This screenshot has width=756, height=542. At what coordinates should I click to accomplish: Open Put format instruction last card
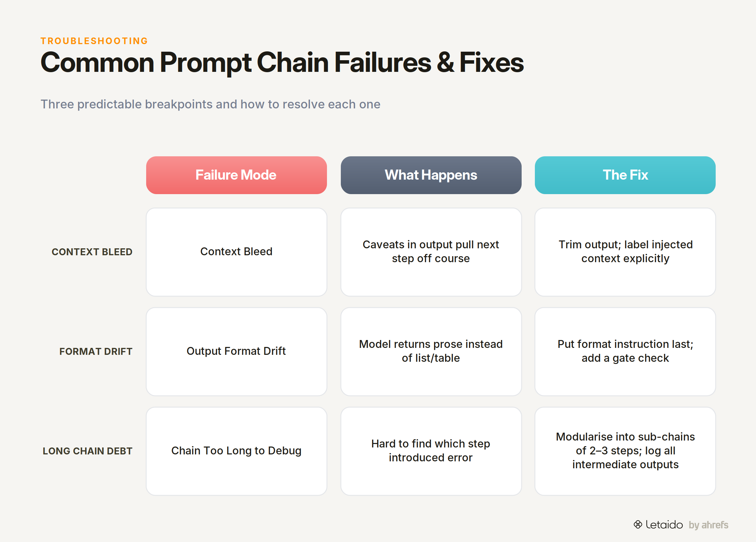625,352
